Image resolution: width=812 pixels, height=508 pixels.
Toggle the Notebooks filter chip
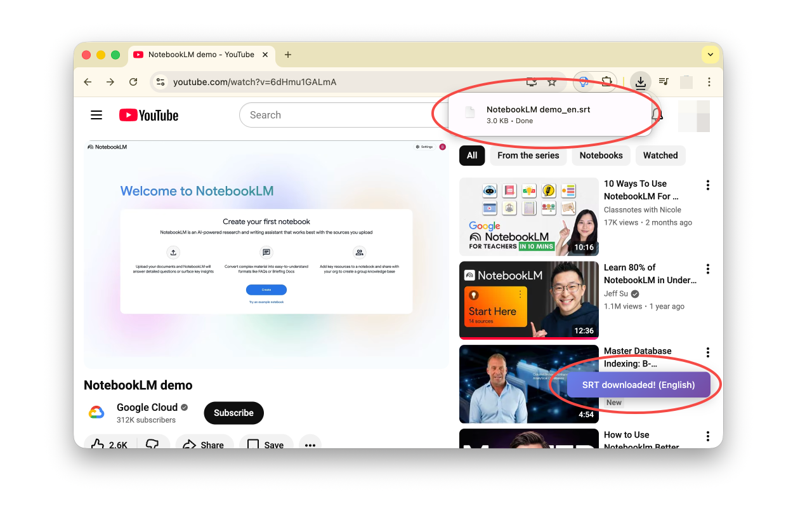600,155
